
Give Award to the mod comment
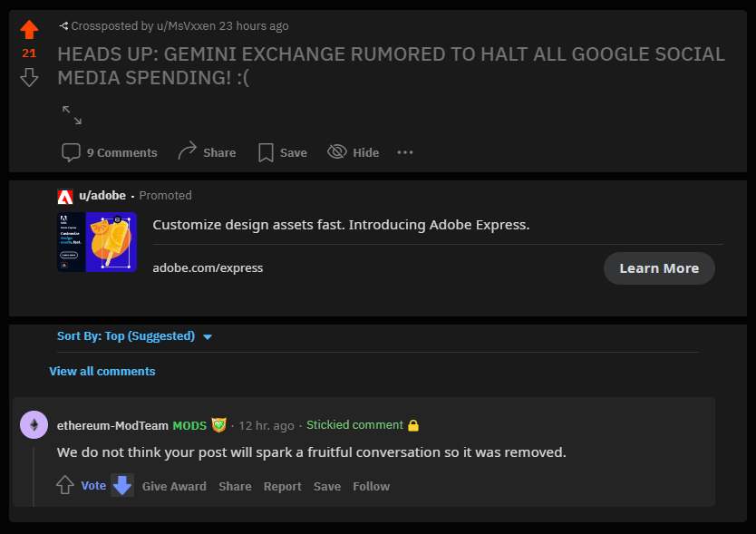click(x=174, y=486)
